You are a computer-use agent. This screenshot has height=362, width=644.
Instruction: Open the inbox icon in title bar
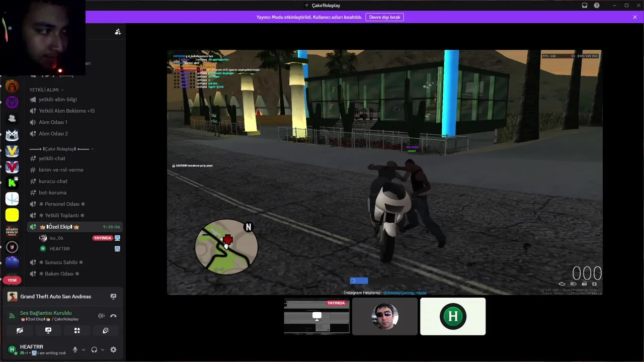pos(585,6)
